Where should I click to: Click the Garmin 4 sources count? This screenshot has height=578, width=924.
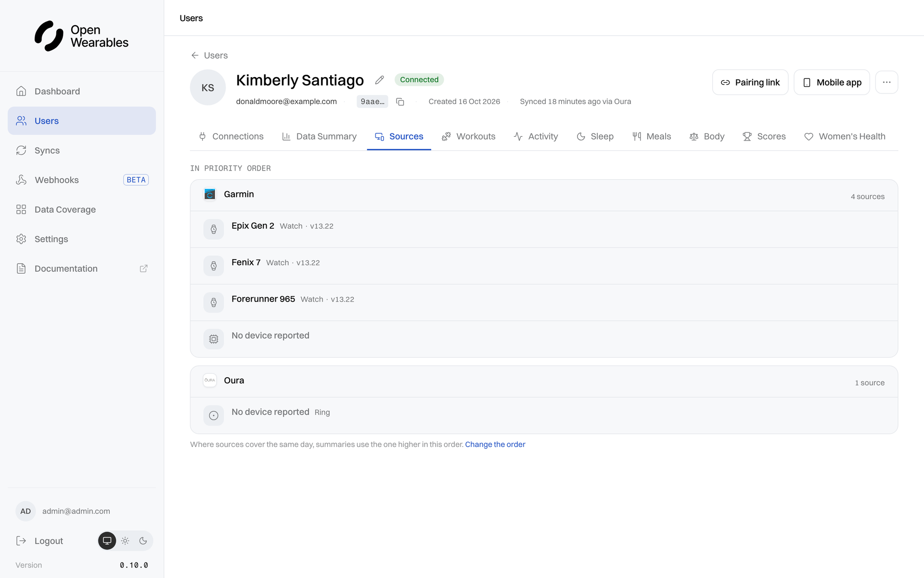[x=867, y=197]
